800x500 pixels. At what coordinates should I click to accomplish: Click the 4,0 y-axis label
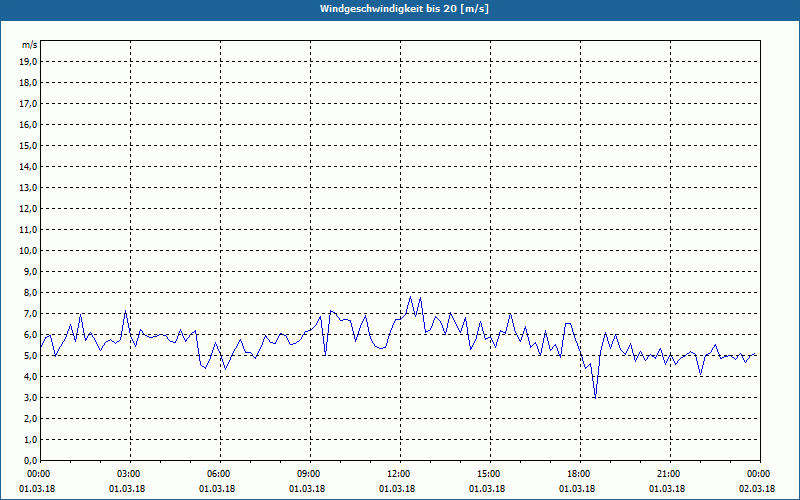30,377
